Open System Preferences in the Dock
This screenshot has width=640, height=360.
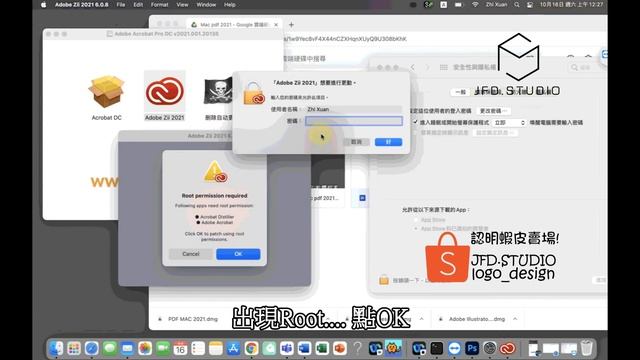click(490, 348)
